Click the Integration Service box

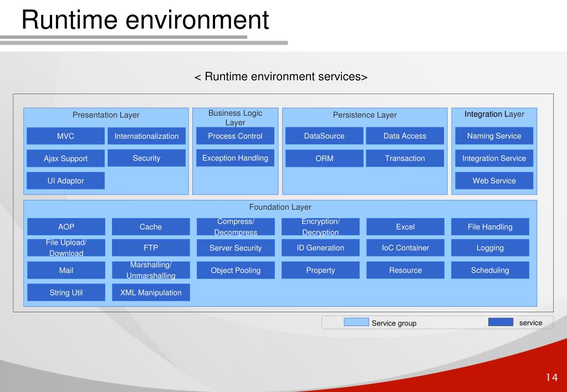click(494, 158)
